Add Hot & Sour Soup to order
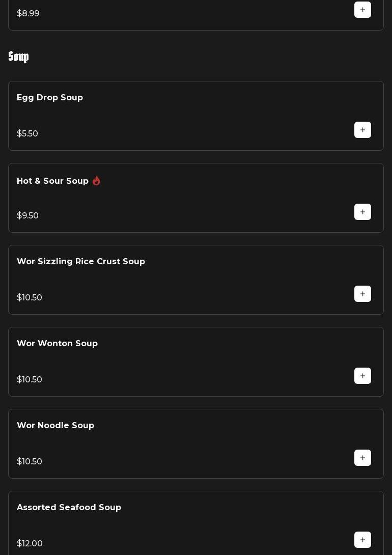 [x=362, y=212]
